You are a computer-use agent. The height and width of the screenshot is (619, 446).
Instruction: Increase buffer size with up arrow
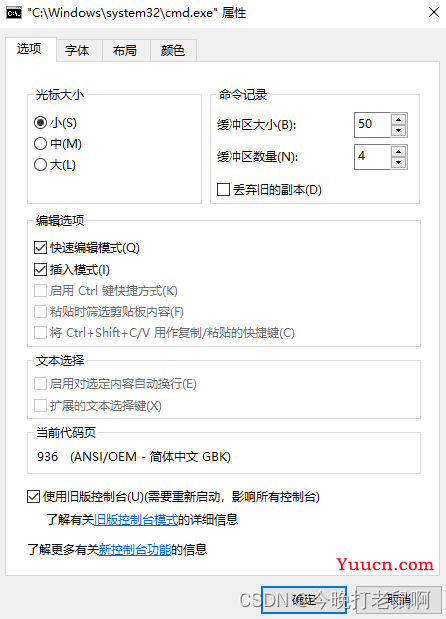[x=399, y=120]
